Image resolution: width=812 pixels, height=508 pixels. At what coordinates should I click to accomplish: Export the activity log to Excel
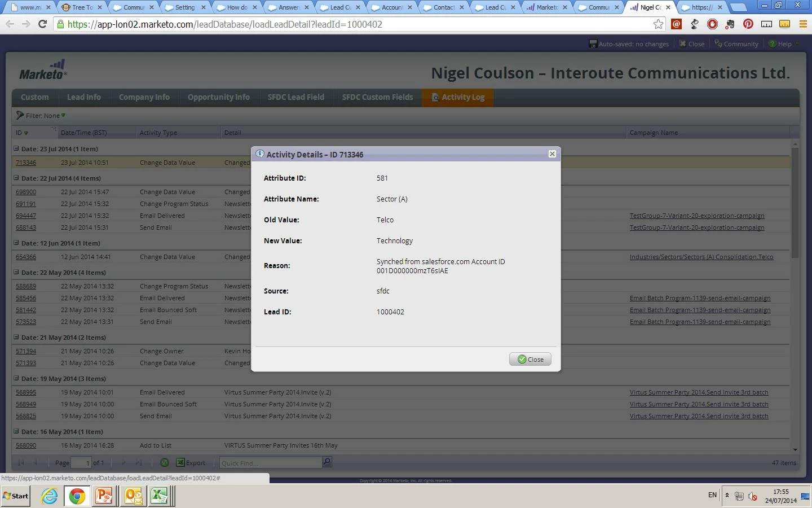pyautogui.click(x=191, y=462)
